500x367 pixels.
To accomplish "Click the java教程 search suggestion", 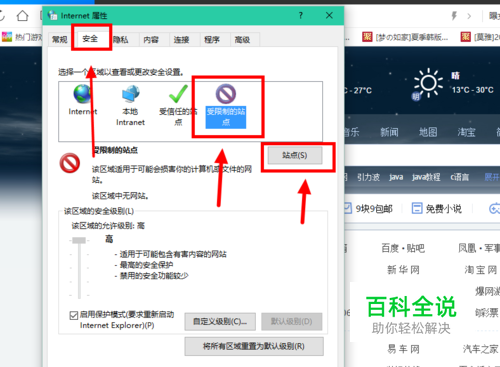I will 426,177.
